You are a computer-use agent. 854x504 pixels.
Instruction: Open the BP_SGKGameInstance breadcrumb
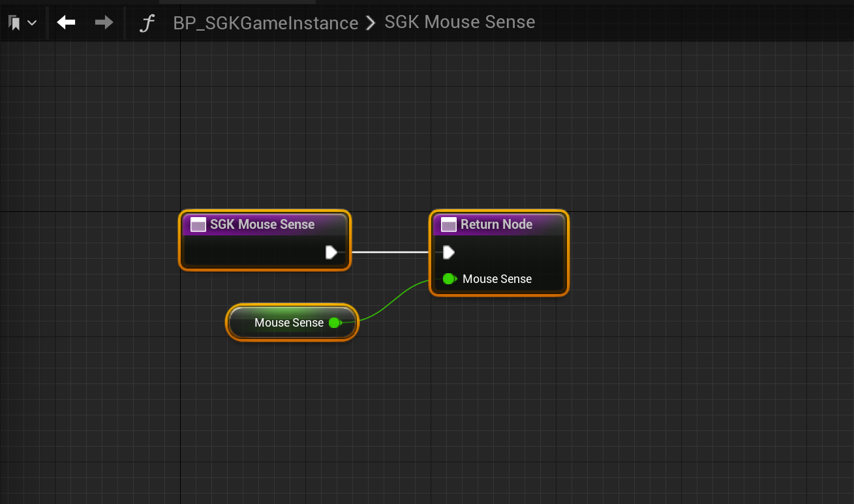[266, 23]
